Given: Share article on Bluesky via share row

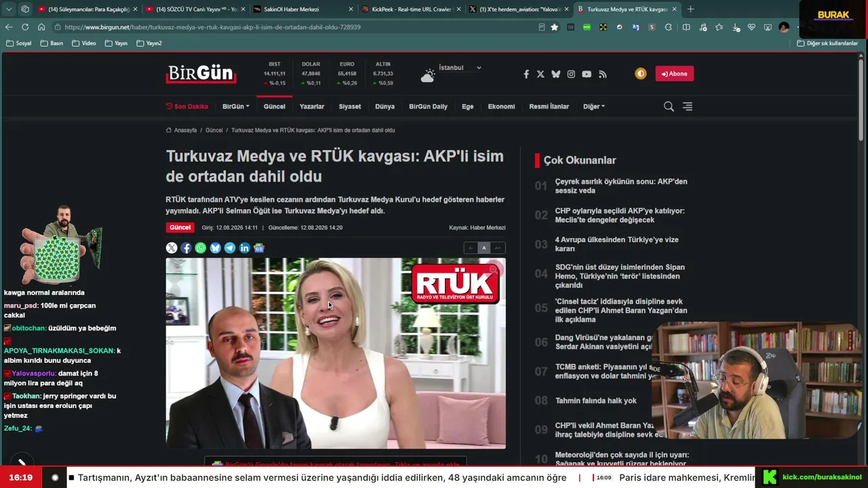Looking at the screenshot, I should [215, 248].
